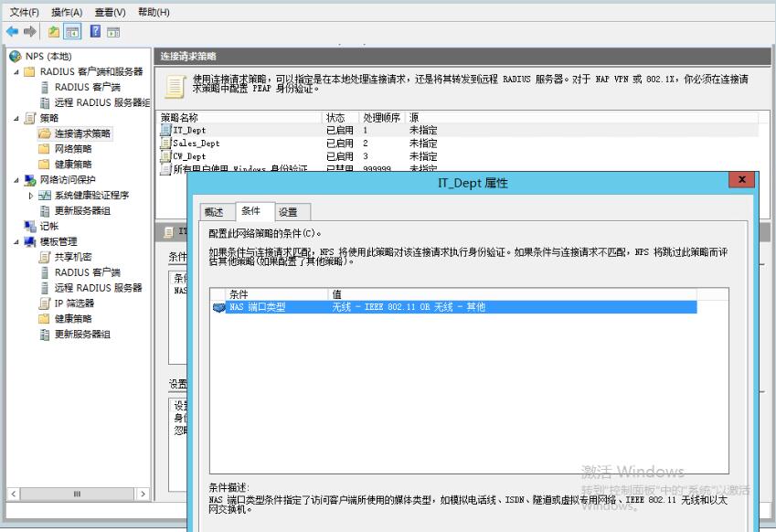Click the 共享机密 template icon
Screen dimensions: 776x532
click(x=45, y=257)
